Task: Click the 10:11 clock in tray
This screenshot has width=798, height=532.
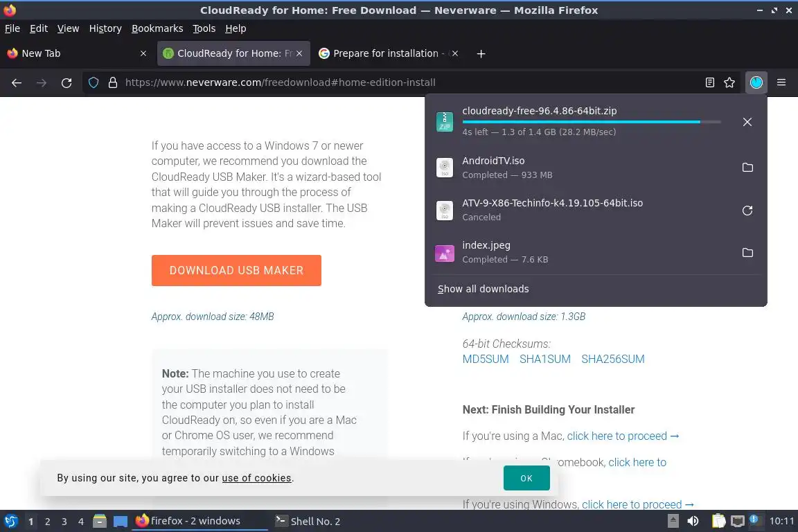Action: click(781, 521)
